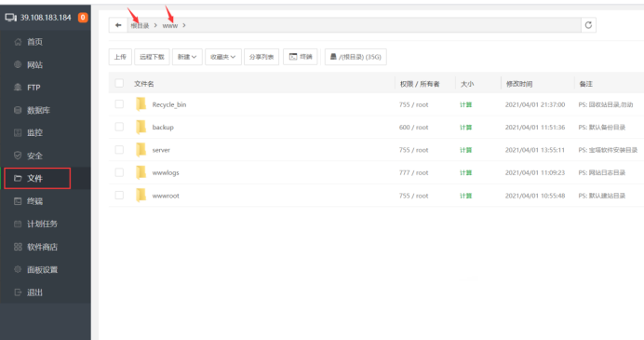Screen dimensions: 644x340
Task: Check the server row checkbox
Action: click(x=119, y=150)
